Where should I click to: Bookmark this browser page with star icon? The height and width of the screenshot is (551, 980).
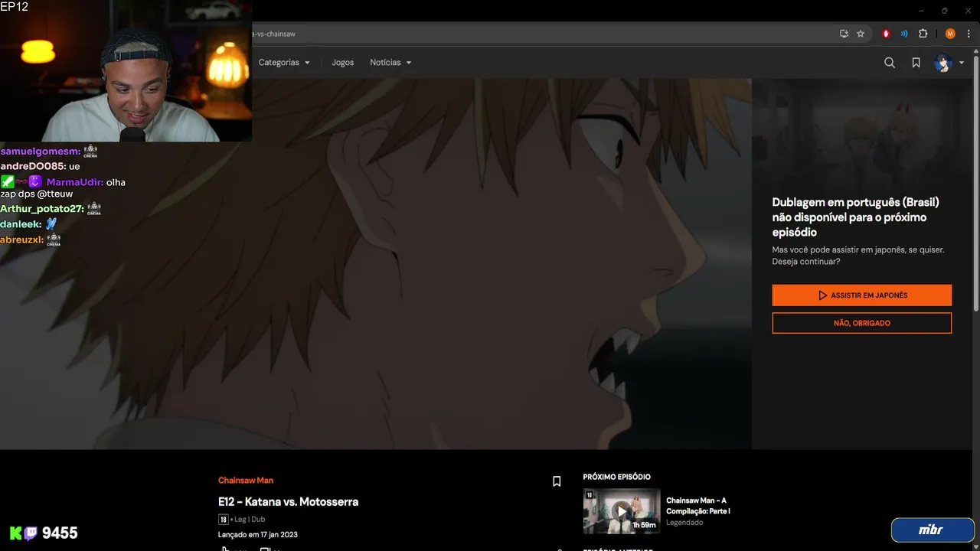861,34
